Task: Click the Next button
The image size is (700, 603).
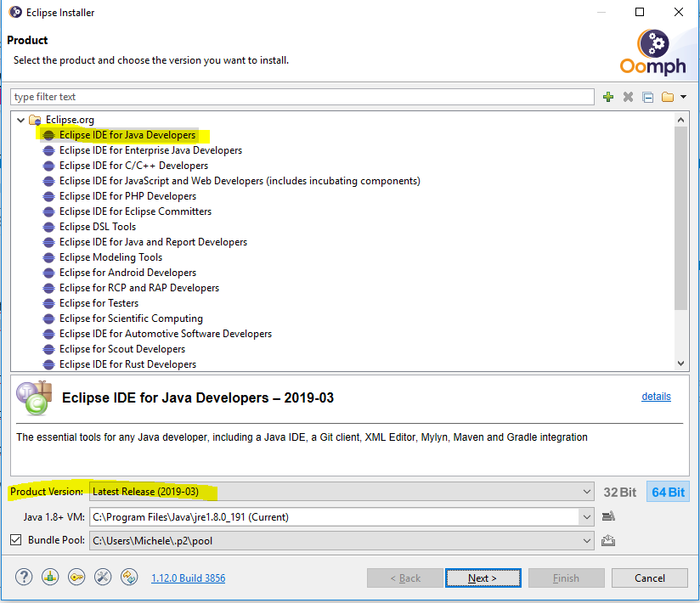Action: click(483, 578)
